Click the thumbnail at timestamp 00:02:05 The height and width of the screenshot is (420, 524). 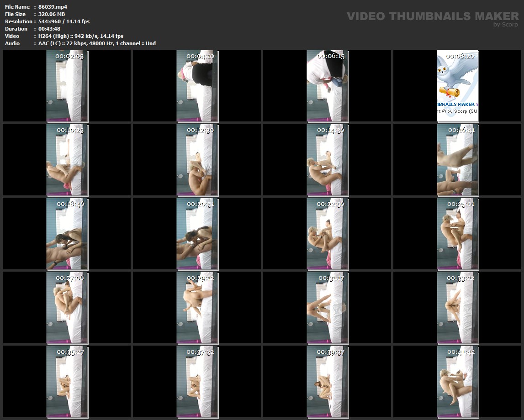[x=67, y=86]
